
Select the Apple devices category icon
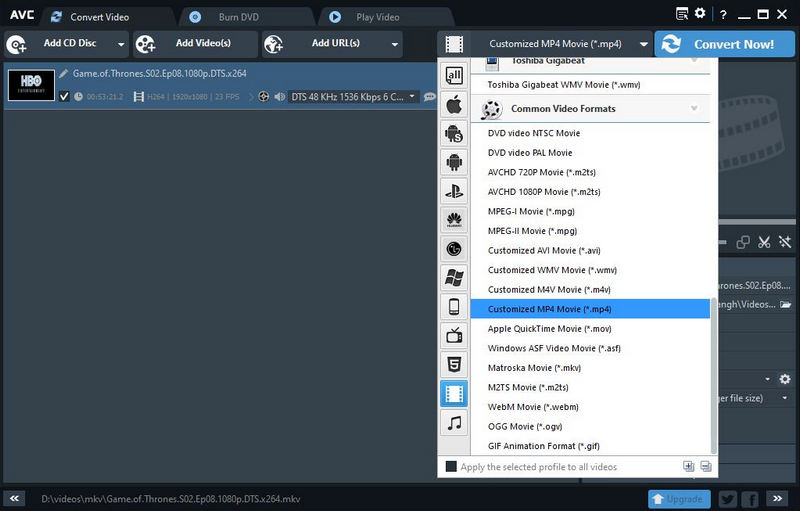pos(454,104)
